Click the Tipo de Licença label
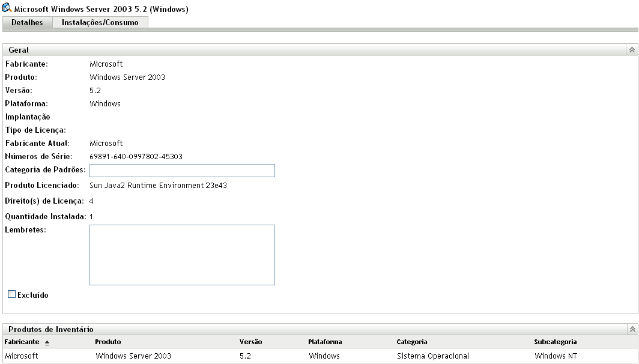Screen dimensions: 639x364 pyautogui.click(x=35, y=130)
